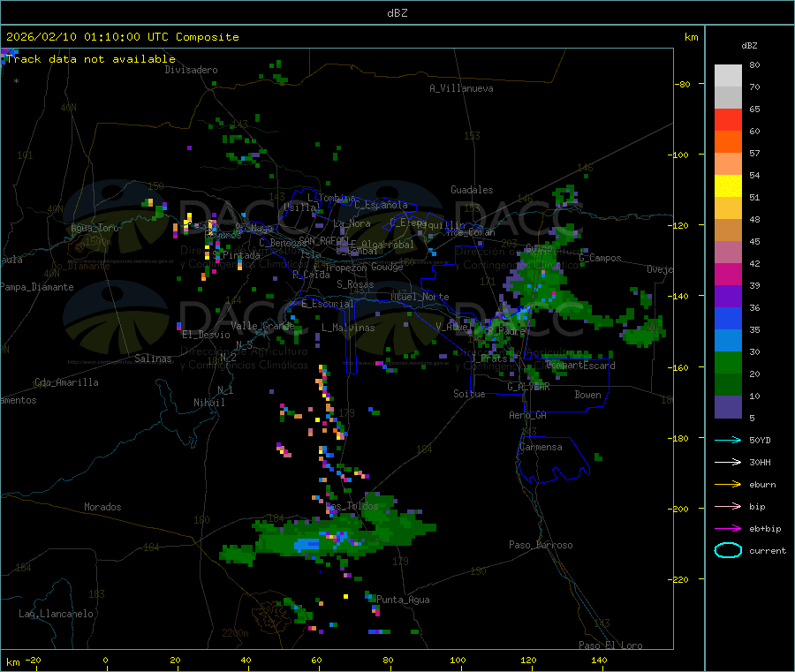Click the 'Carmensa' map label
795x672 pixels.
[541, 447]
